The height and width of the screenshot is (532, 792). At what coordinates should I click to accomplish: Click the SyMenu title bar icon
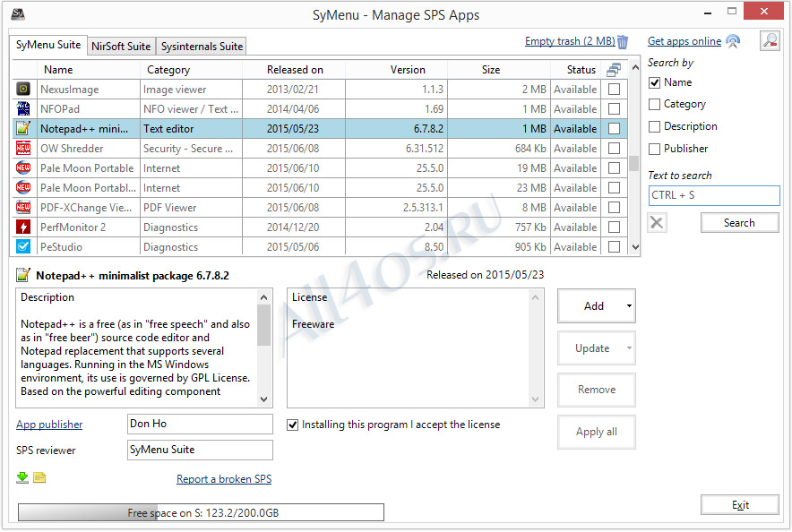pyautogui.click(x=18, y=14)
